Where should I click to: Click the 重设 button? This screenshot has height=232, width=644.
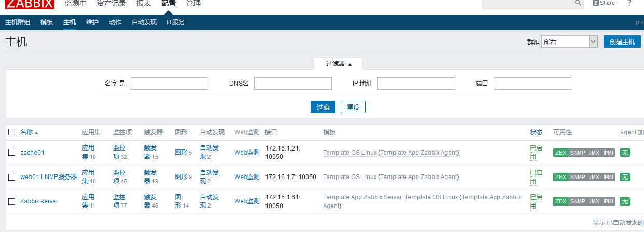click(353, 107)
